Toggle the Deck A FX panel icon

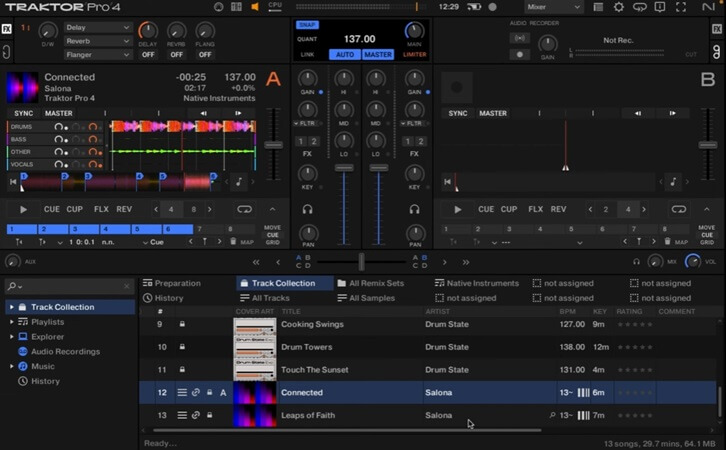tap(6, 29)
